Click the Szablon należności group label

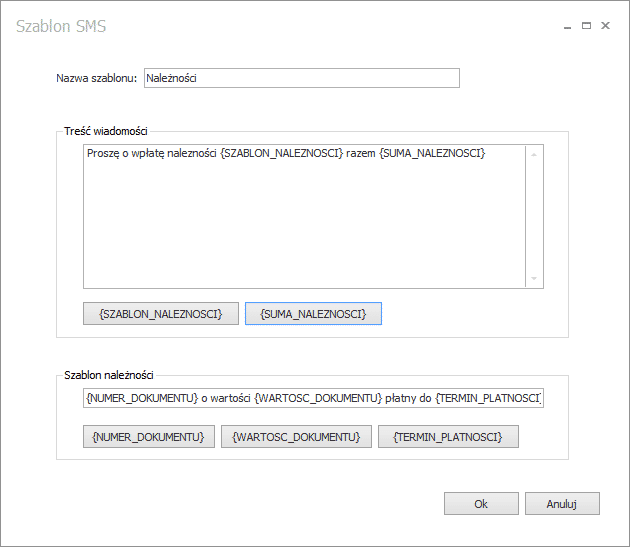(x=109, y=375)
